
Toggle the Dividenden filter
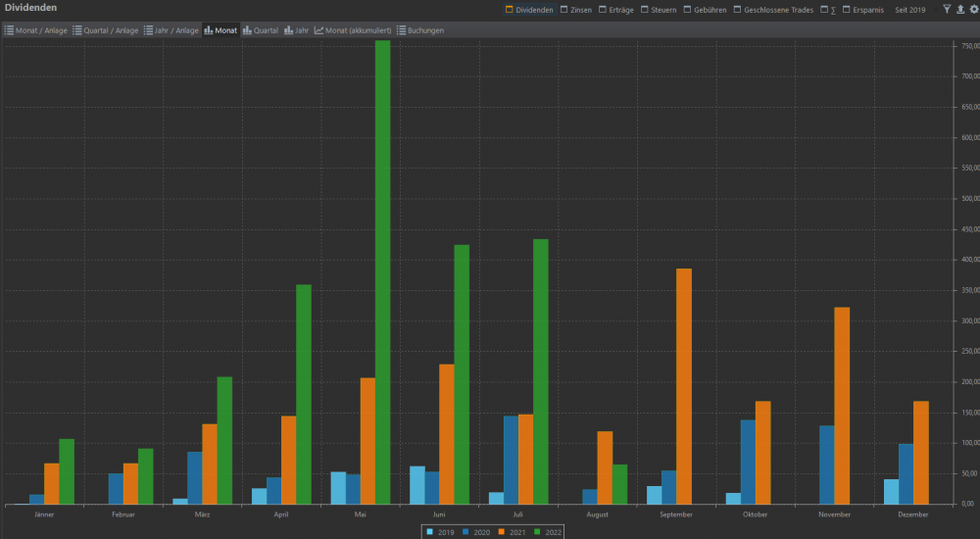coord(529,10)
